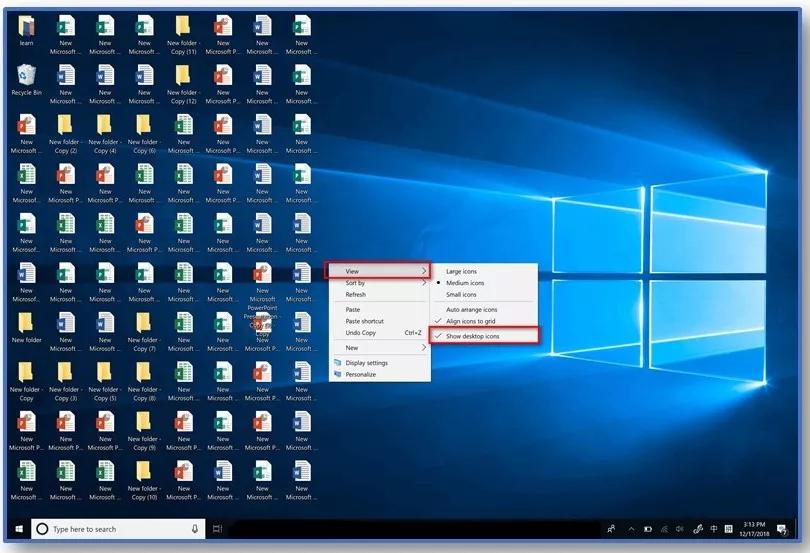Select 'Large icons' view size
This screenshot has height=553, width=810.
(x=461, y=271)
